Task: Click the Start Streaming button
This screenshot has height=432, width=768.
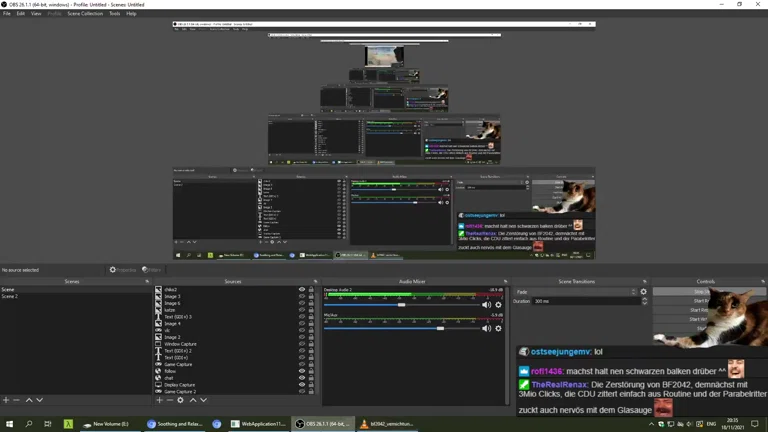Action: coord(700,292)
